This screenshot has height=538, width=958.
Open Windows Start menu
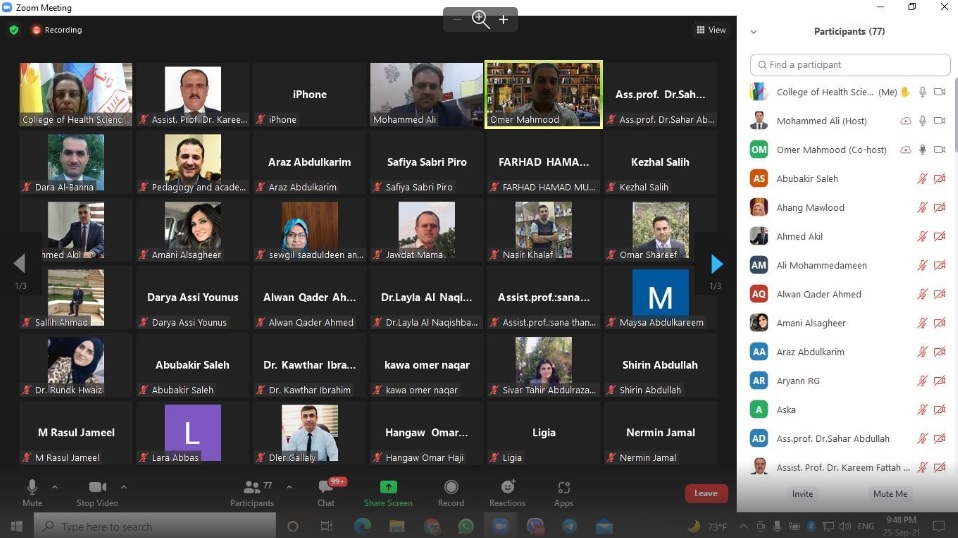click(x=16, y=526)
